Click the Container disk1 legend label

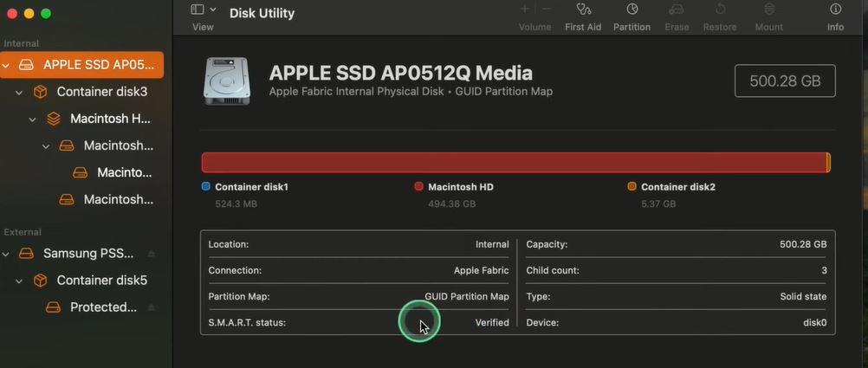(252, 187)
